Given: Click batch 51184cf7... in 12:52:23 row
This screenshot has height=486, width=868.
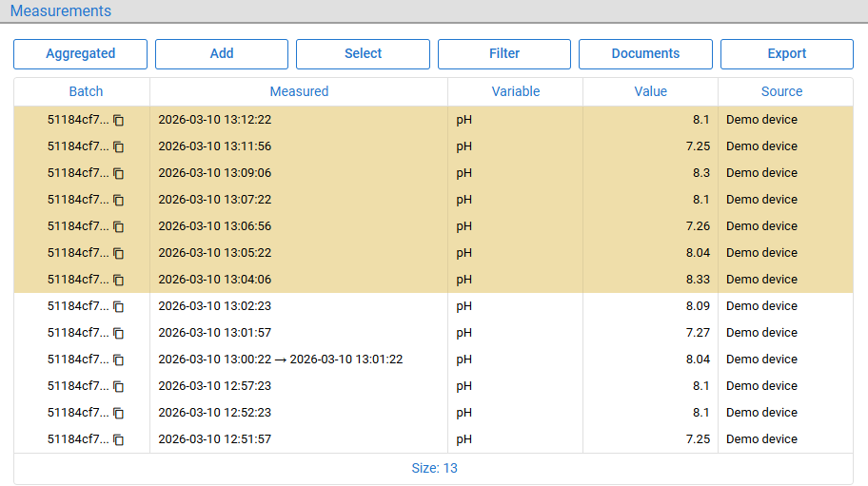Looking at the screenshot, I should click(78, 412).
